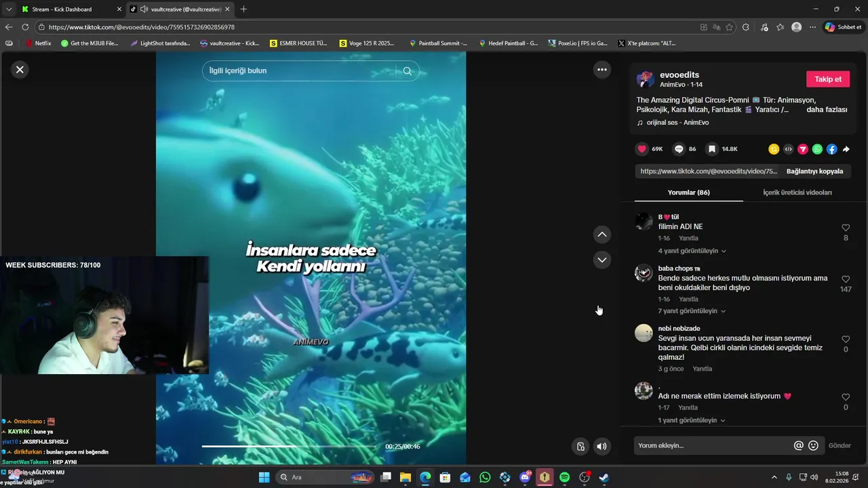Click browser back arrow
The image size is (868, 488).
pos(9,27)
